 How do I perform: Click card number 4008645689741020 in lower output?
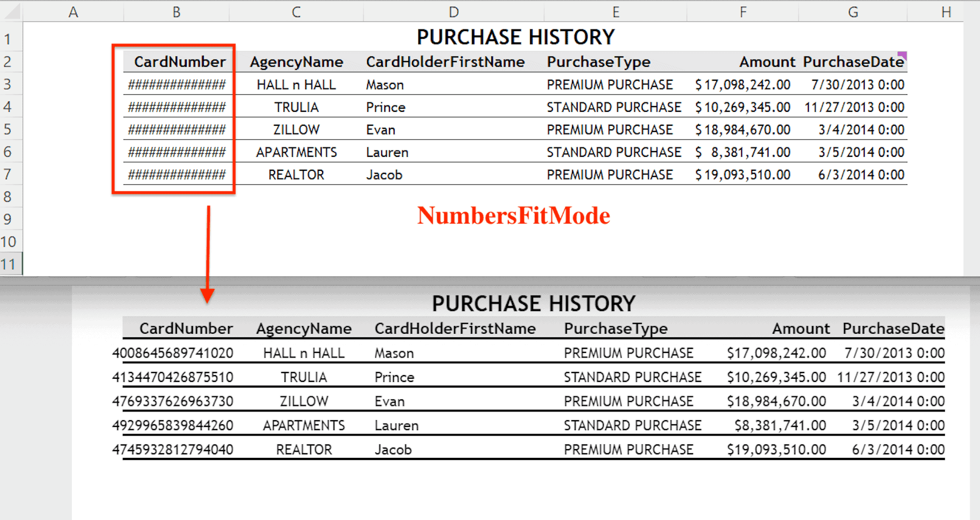point(173,353)
